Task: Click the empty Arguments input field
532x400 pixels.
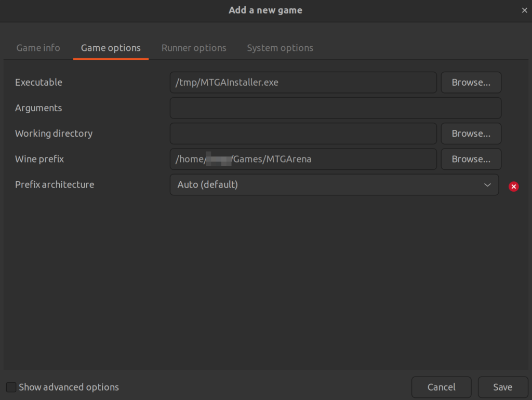Action: tap(335, 108)
